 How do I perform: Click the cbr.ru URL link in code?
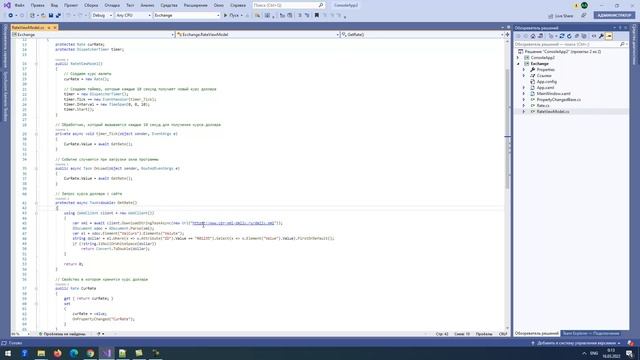(233, 223)
